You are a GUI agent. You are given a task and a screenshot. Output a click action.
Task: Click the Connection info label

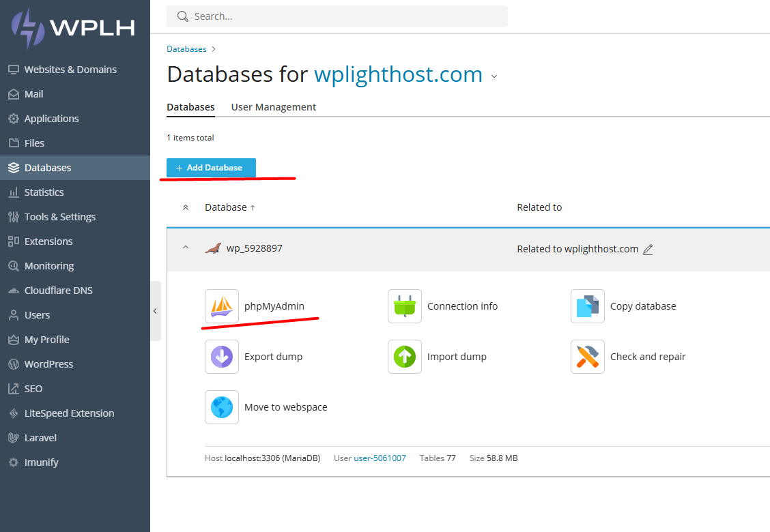pos(463,306)
